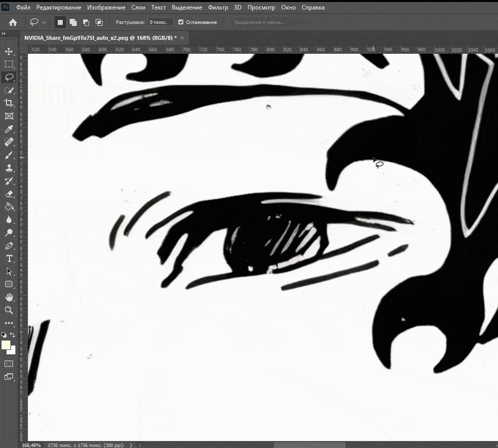Select the Lasso tool in toolbox
The width and height of the screenshot is (498, 448).
(x=9, y=77)
